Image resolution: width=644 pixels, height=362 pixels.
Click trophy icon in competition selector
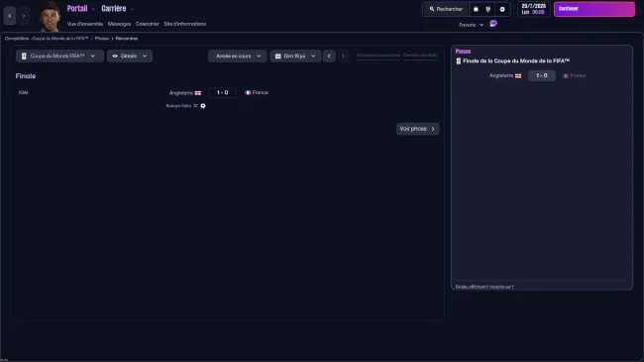24,56
